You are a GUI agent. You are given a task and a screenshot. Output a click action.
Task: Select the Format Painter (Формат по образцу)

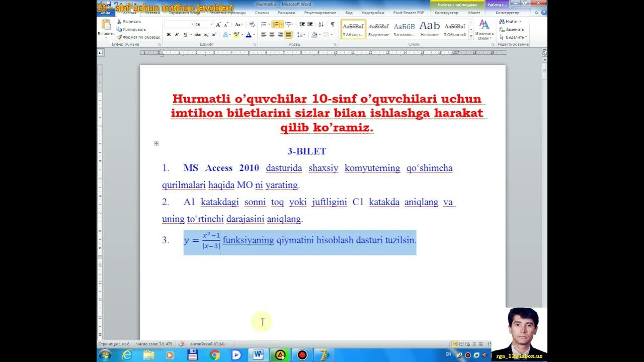coord(138,37)
